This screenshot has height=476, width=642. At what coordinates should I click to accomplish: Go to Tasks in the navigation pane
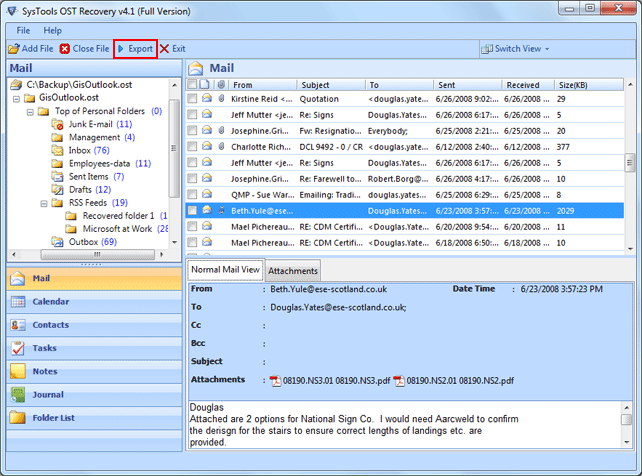point(45,348)
